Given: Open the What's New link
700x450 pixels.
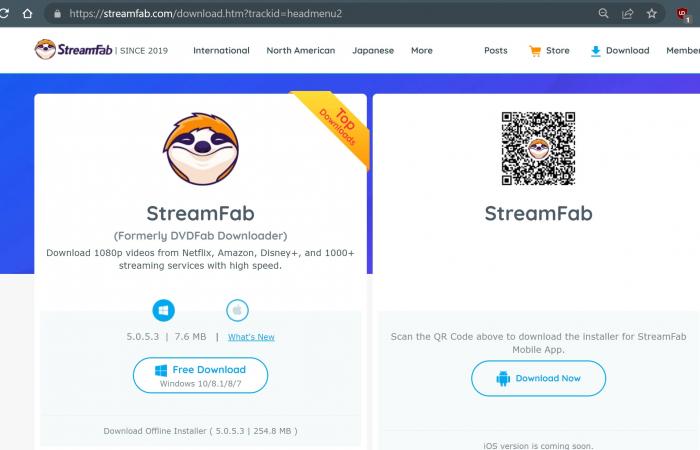Looking at the screenshot, I should tap(251, 337).
